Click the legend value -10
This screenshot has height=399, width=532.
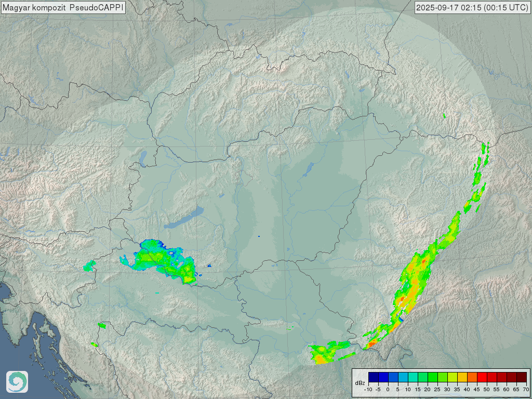(368, 390)
